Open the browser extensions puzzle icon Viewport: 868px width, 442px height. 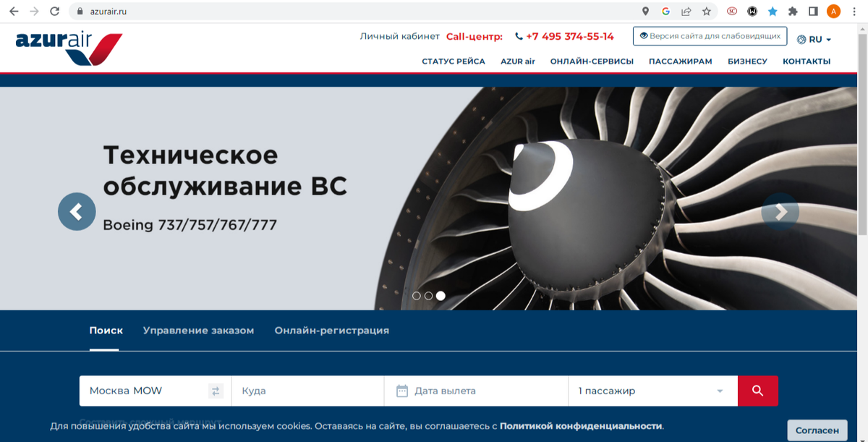(793, 12)
